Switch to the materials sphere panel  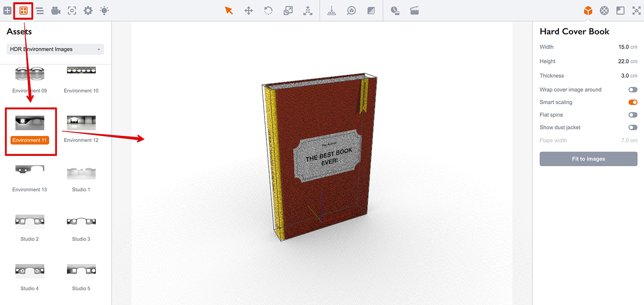[x=604, y=10]
